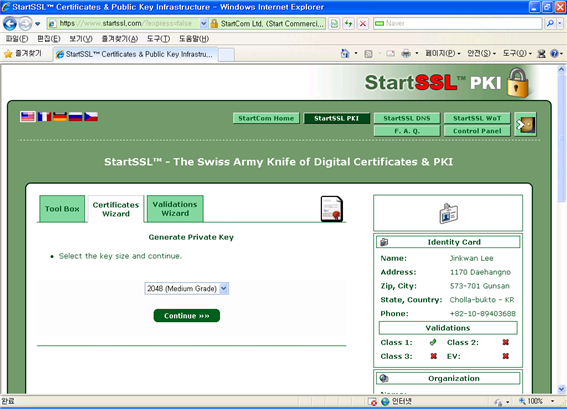Screen dimensions: 567x409
Task: Select the German flag language icon
Action: coord(60,117)
